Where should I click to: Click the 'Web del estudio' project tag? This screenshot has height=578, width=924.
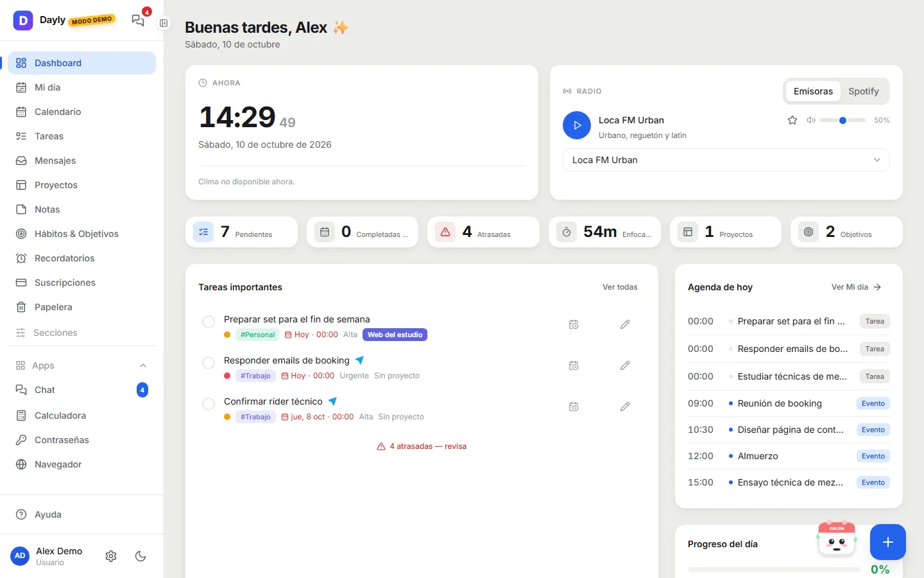395,335
